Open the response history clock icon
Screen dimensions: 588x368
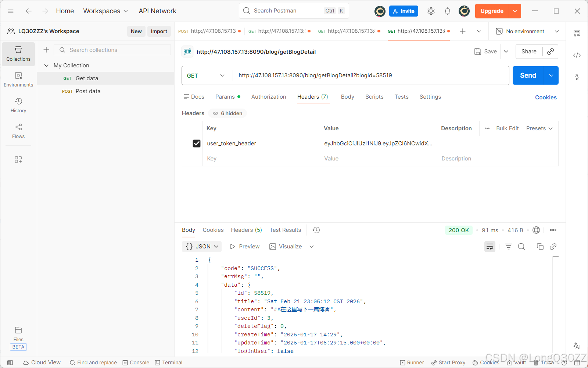316,230
